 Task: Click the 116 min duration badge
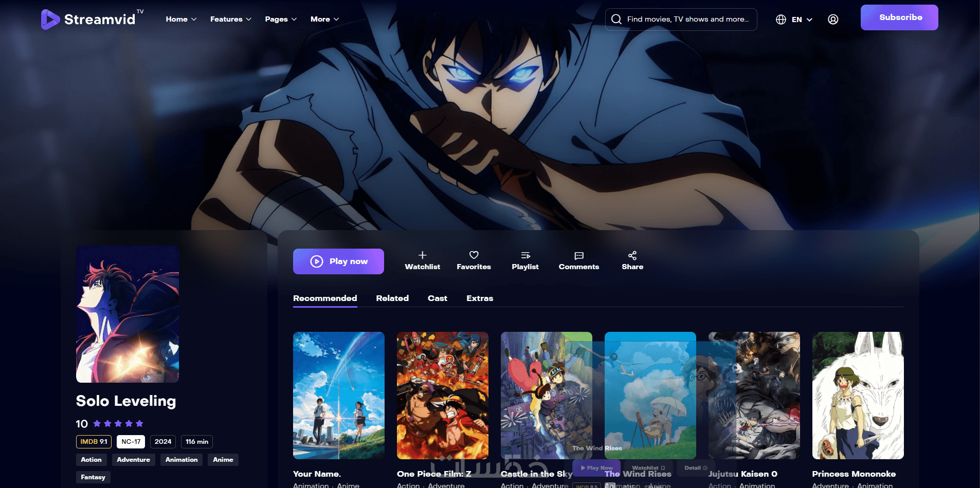coord(197,442)
